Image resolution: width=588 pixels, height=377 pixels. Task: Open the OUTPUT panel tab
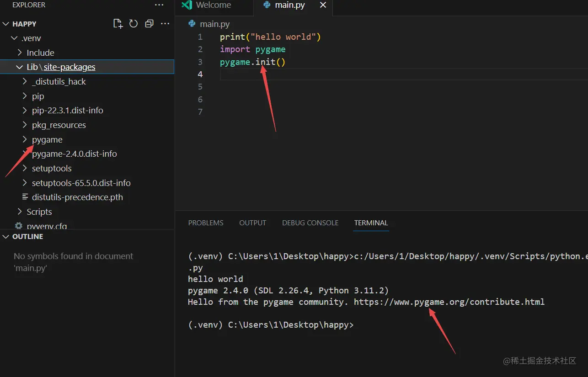[x=252, y=223]
